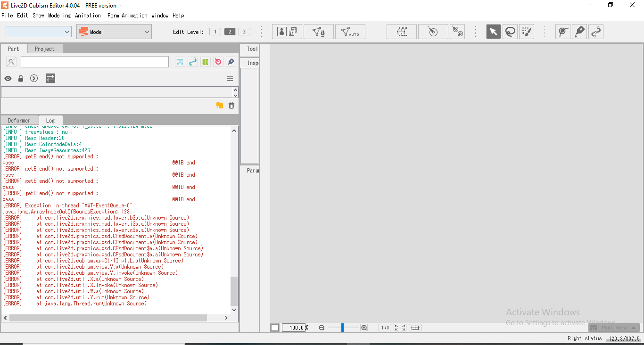Choose the glue tool icon

click(x=563, y=32)
